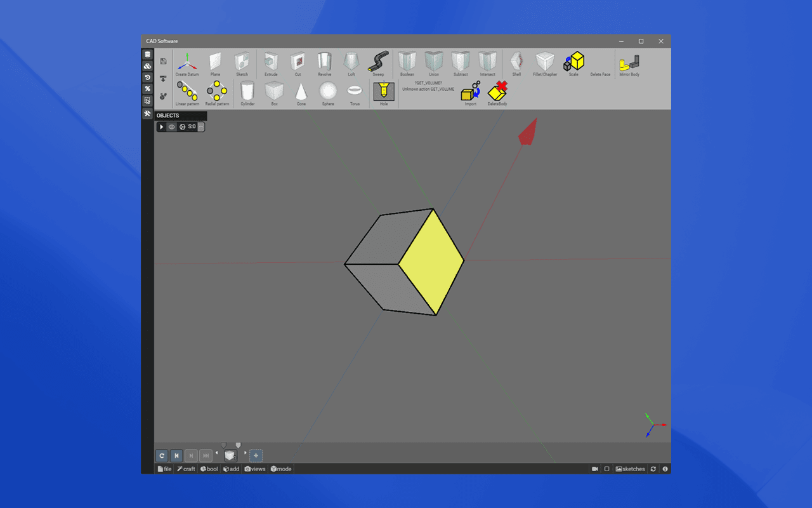Select the Fillet/Chamfer tool
Screen dimensions: 812x508
[x=545, y=64]
